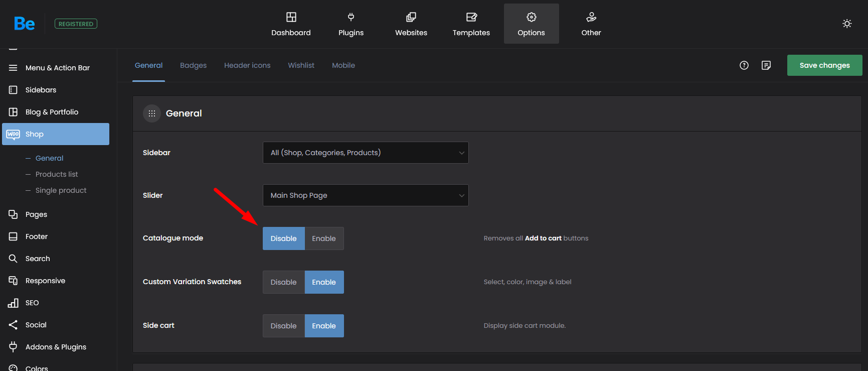Click the Be logo
Screen dimensions: 868x371
pos(24,24)
